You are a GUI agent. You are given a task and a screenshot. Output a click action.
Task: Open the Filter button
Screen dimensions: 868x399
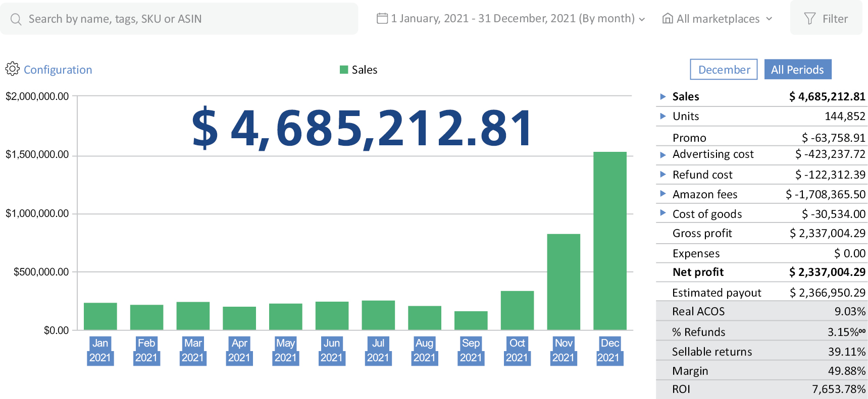(826, 18)
